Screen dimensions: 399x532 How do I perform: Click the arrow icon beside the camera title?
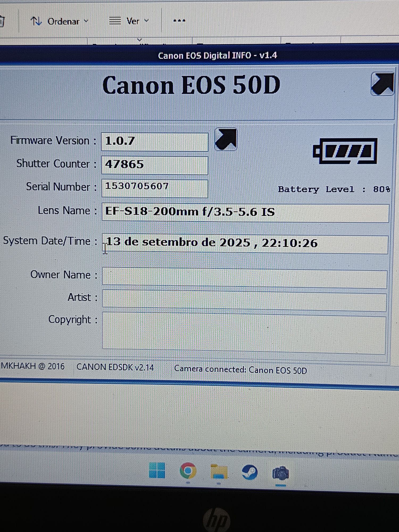pyautogui.click(x=383, y=84)
